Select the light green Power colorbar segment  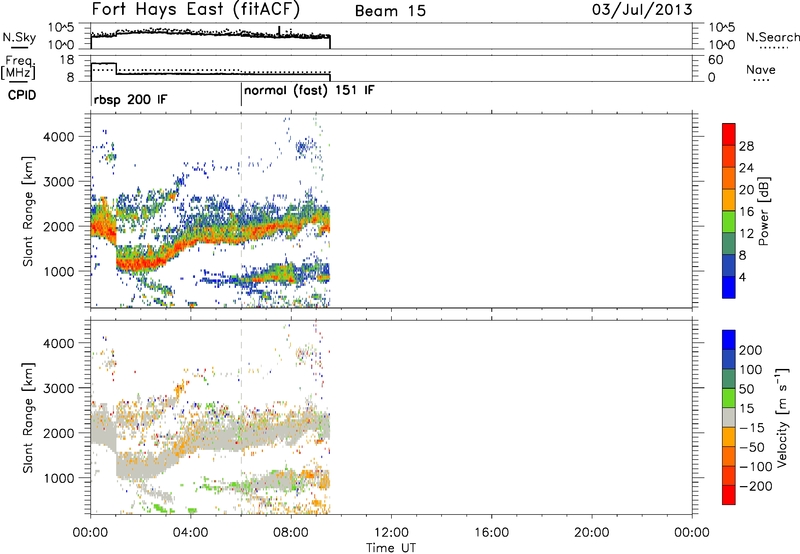click(x=729, y=222)
